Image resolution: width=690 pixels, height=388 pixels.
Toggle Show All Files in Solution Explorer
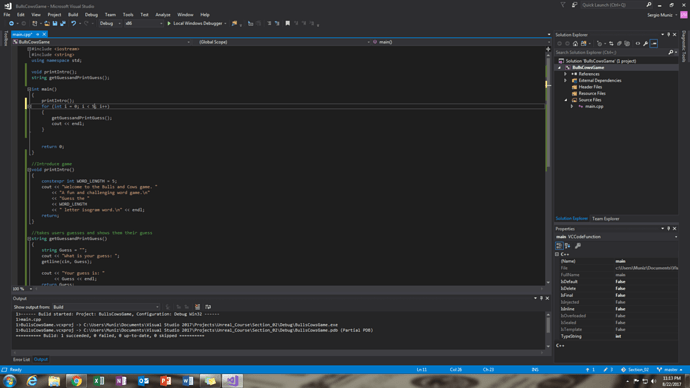[x=627, y=44]
